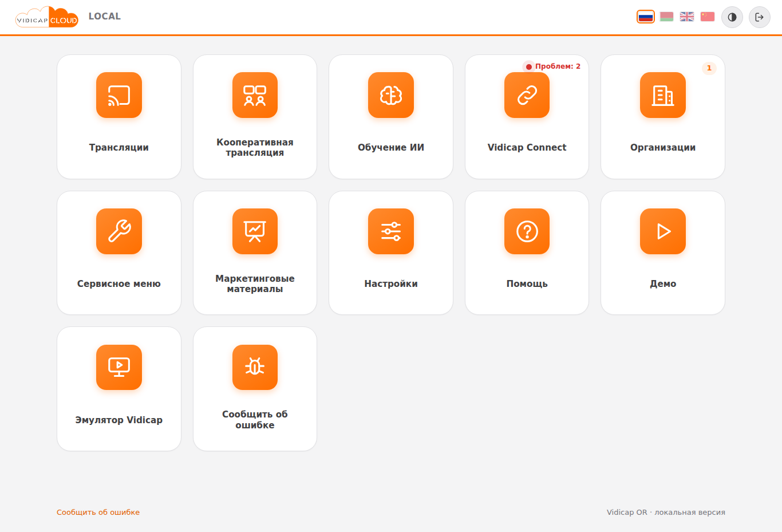
Task: Click 'Vidicap OR · локальная версия' footer text
Action: tap(666, 513)
